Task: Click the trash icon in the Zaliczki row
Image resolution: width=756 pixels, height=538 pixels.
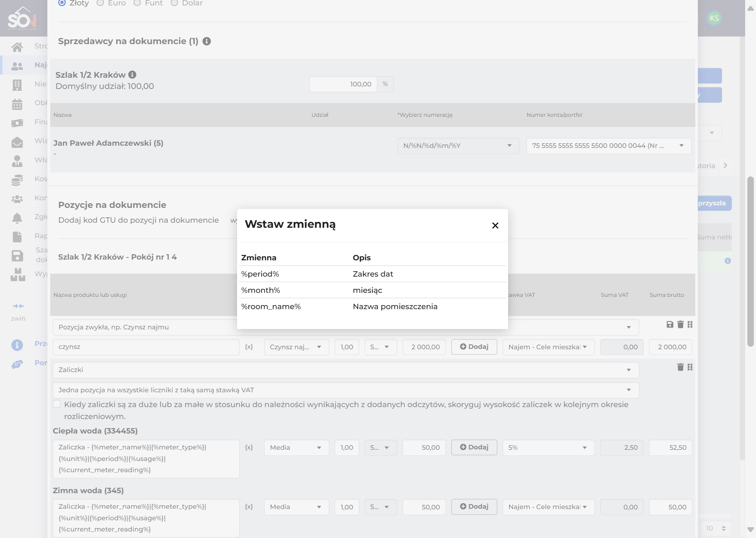Action: (x=680, y=367)
